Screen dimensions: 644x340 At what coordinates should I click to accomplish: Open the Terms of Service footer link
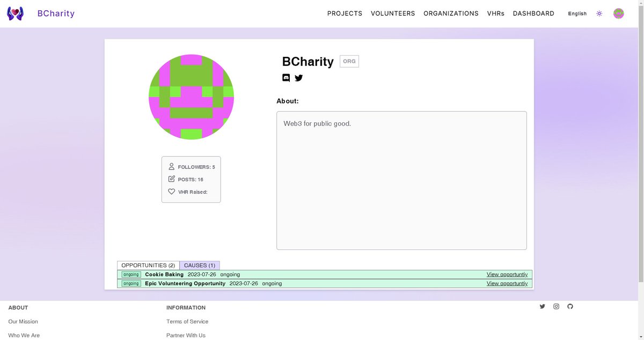pos(187,321)
